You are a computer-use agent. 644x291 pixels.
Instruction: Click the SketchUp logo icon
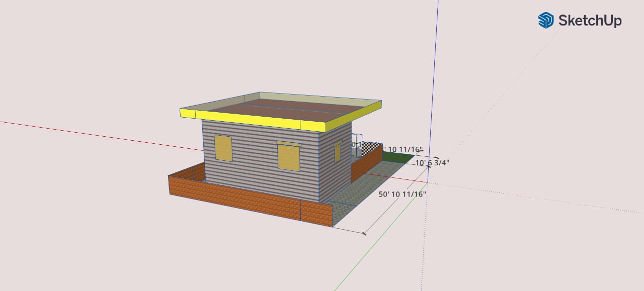(x=545, y=20)
